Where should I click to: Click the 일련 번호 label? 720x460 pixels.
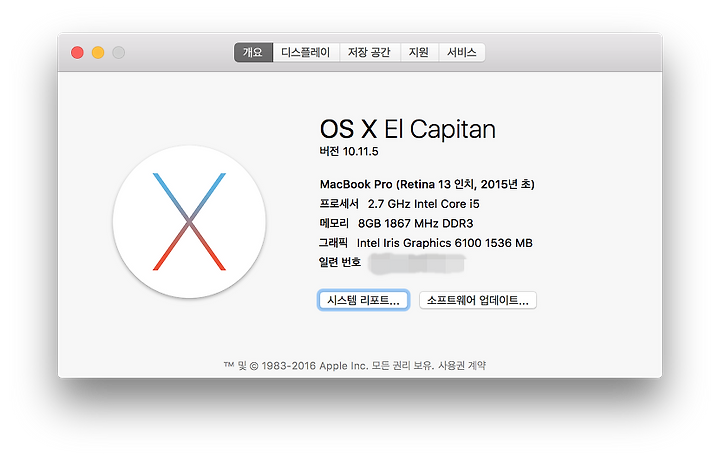pyautogui.click(x=340, y=262)
